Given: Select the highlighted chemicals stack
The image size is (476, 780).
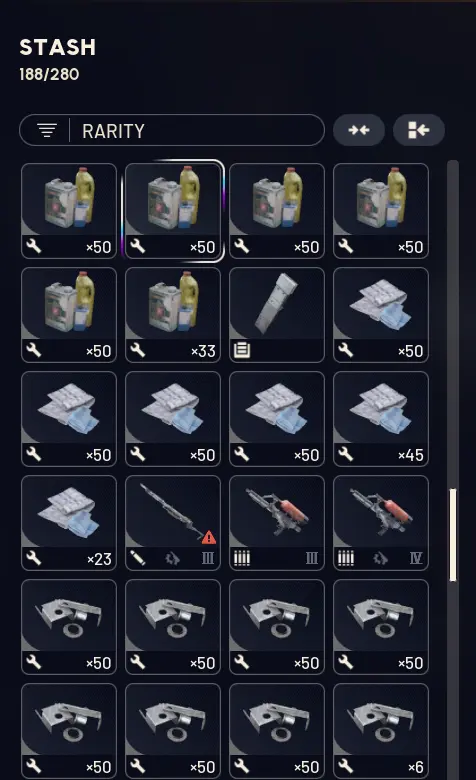Looking at the screenshot, I should click(173, 210).
